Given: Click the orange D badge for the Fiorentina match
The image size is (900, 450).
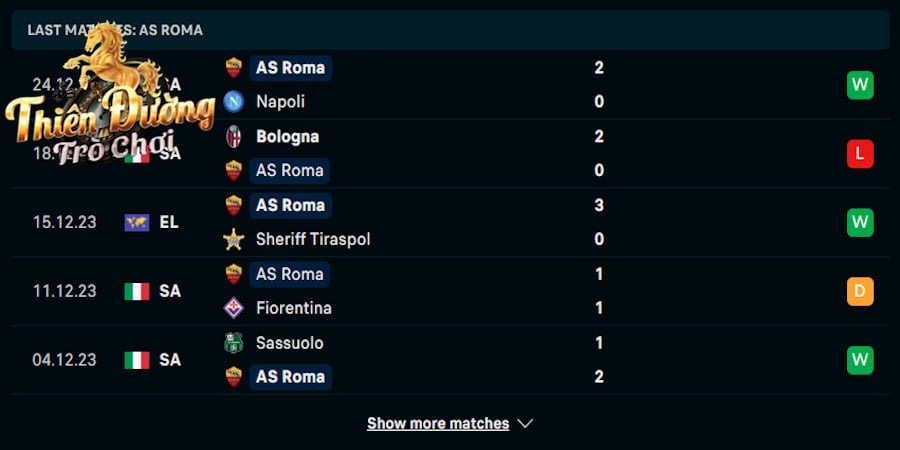Looking at the screenshot, I should click(860, 292).
